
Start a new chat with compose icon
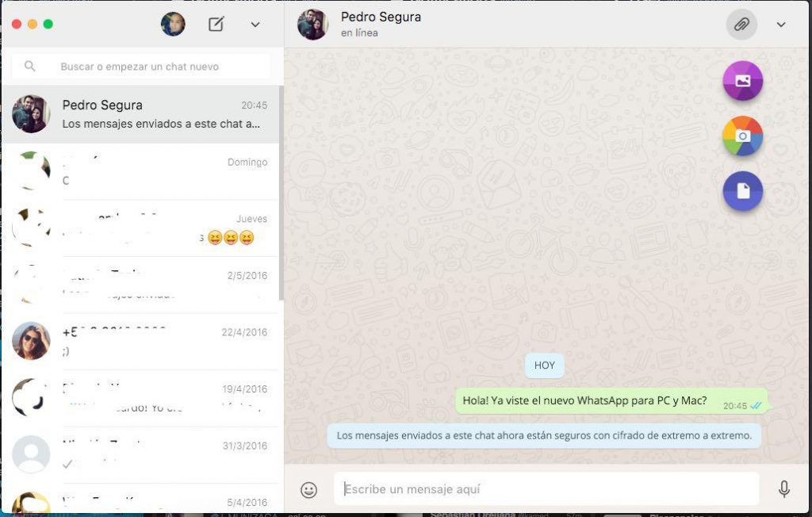click(216, 24)
